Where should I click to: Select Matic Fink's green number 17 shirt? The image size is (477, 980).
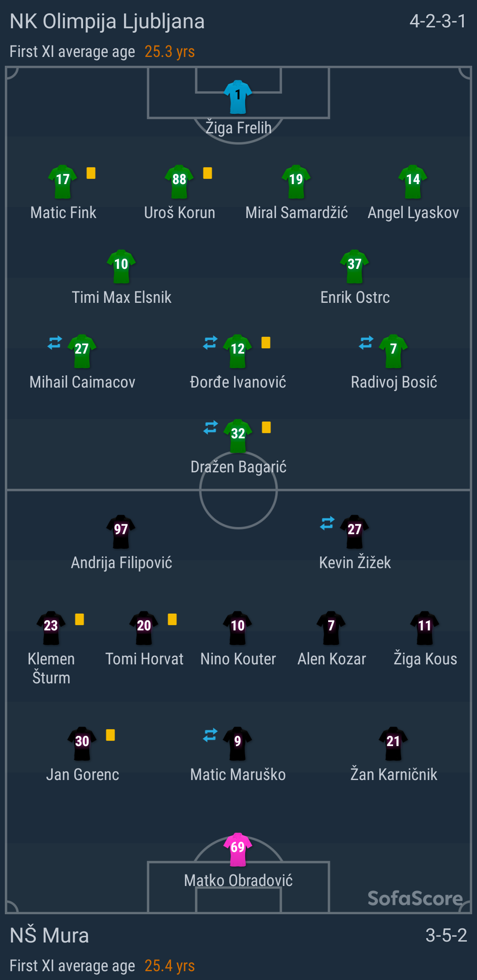point(63,181)
